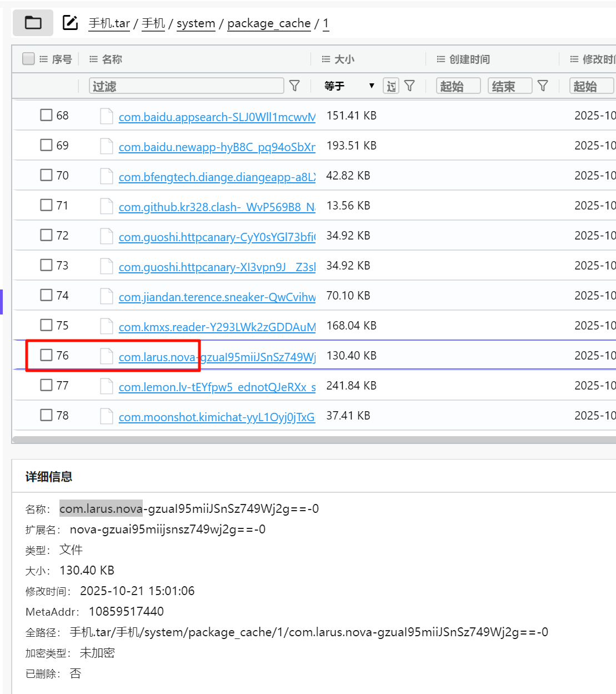The height and width of the screenshot is (694, 616).
Task: Click the folder icon button in path bar
Action: click(x=33, y=23)
